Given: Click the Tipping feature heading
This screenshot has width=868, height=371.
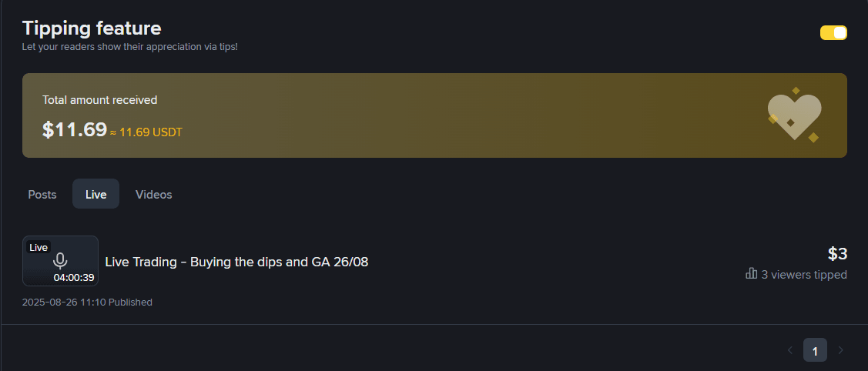Looking at the screenshot, I should pyautogui.click(x=92, y=28).
